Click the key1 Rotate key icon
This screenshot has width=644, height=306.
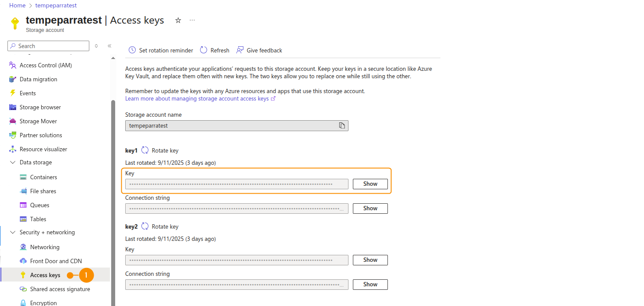point(145,150)
